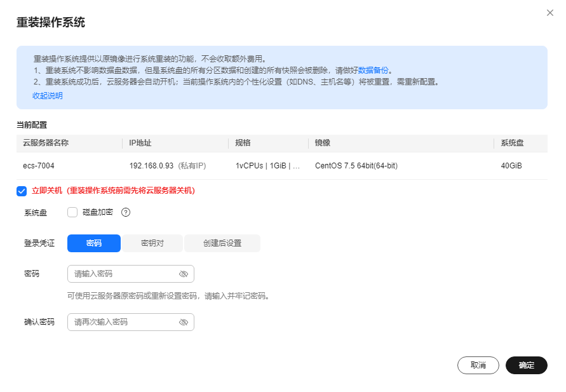Click the help icon beside 磁盘加密
The width and height of the screenshot is (566, 392).
tap(126, 212)
